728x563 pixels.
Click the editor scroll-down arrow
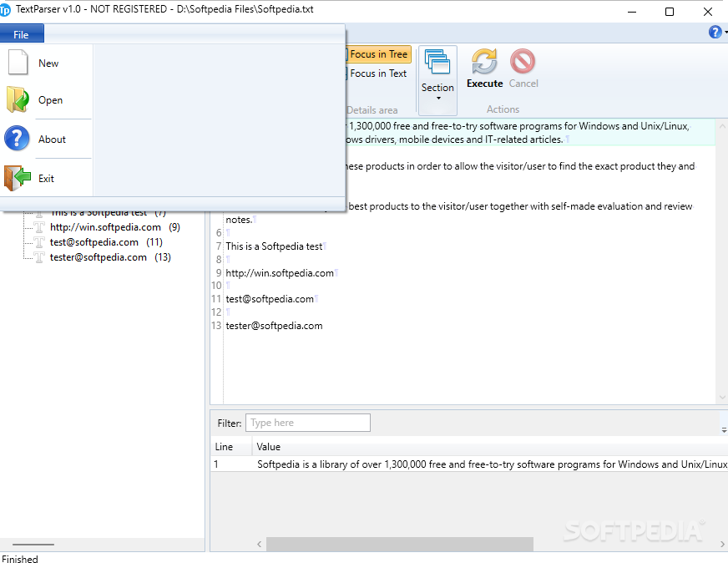(722, 397)
